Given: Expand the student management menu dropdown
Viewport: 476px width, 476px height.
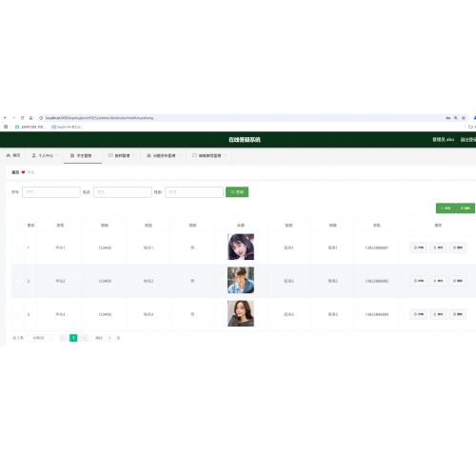Looking at the screenshot, I should (x=95, y=155).
